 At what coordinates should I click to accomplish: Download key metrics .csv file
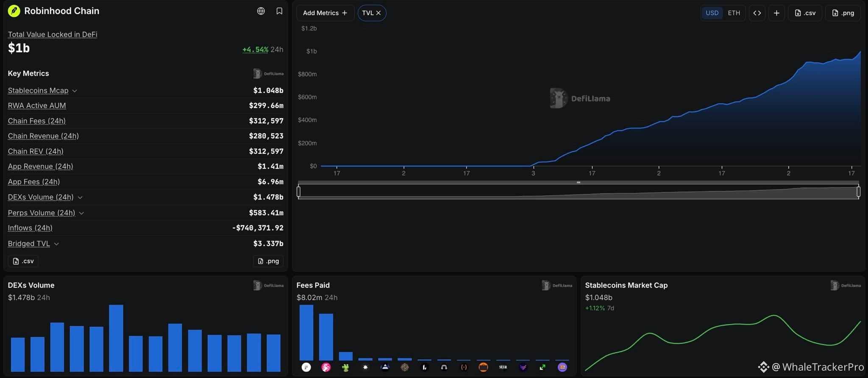(23, 261)
